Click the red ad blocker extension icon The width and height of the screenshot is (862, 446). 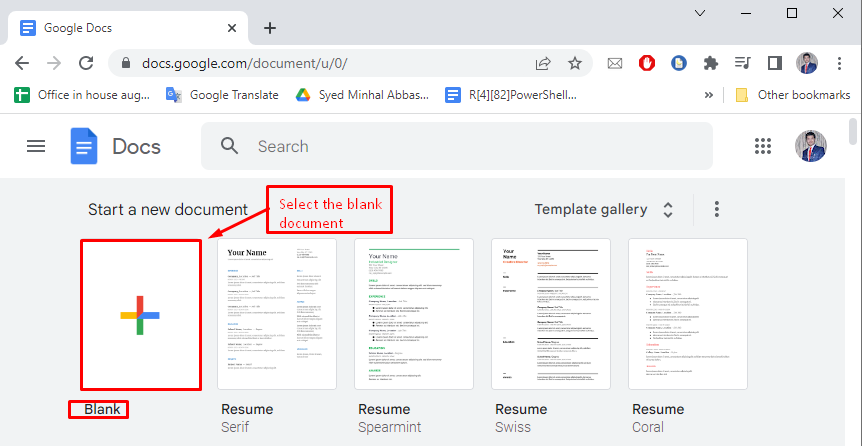647,63
